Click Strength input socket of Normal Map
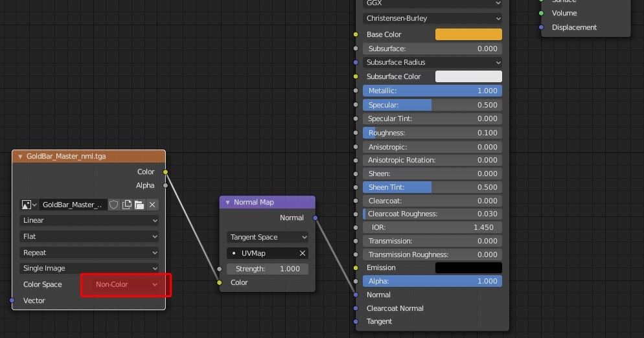The height and width of the screenshot is (338, 644). (220, 269)
